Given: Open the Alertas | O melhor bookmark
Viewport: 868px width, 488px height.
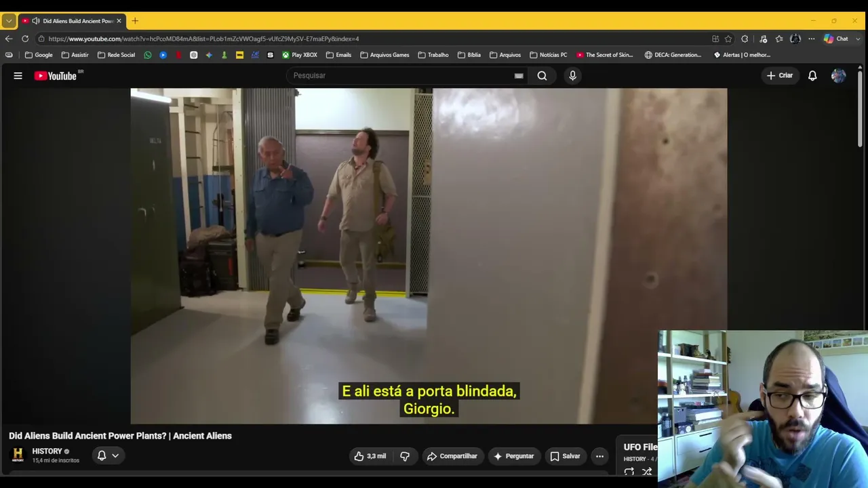Looking at the screenshot, I should point(742,55).
